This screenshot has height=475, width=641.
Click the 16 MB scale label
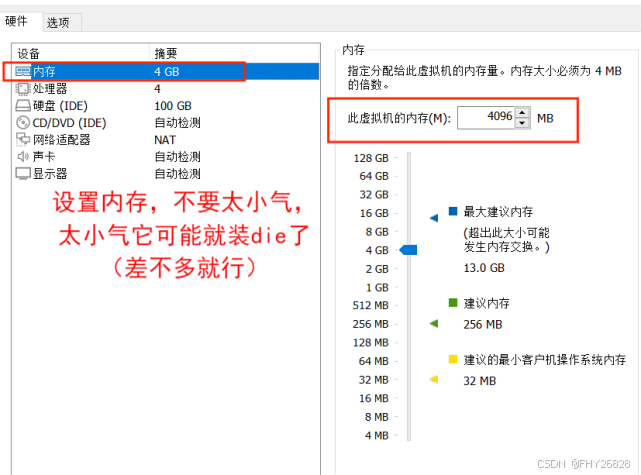374,399
